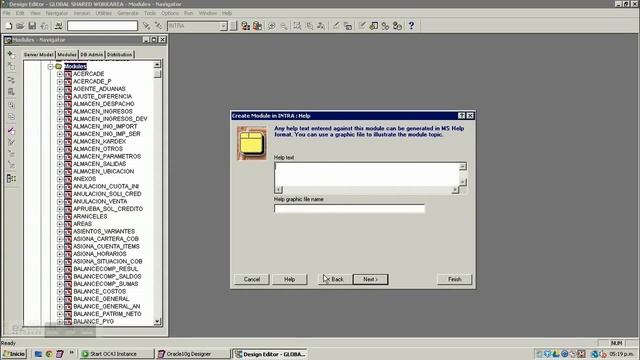
Task: Click the Generate icon left of Capture Design
Action: coord(245,26)
